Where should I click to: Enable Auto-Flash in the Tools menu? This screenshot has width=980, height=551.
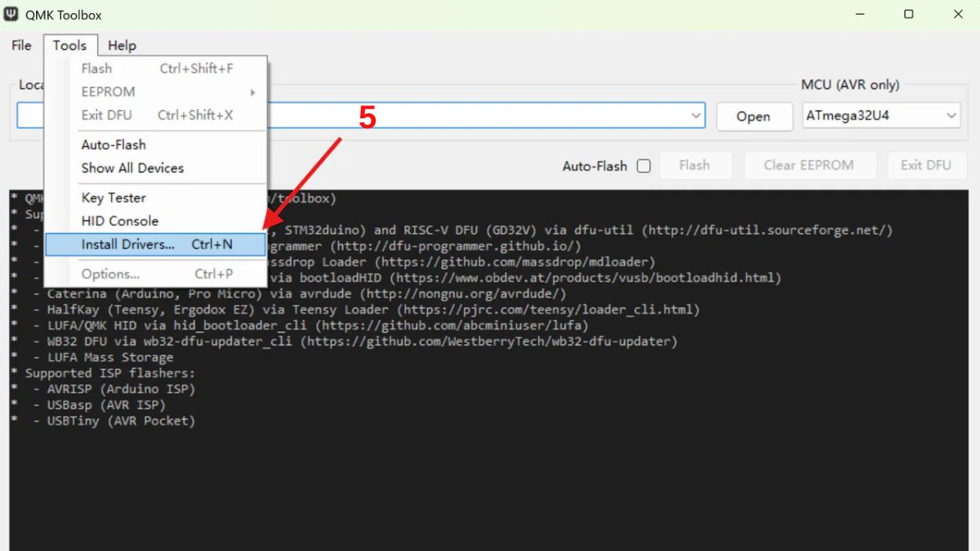[113, 144]
